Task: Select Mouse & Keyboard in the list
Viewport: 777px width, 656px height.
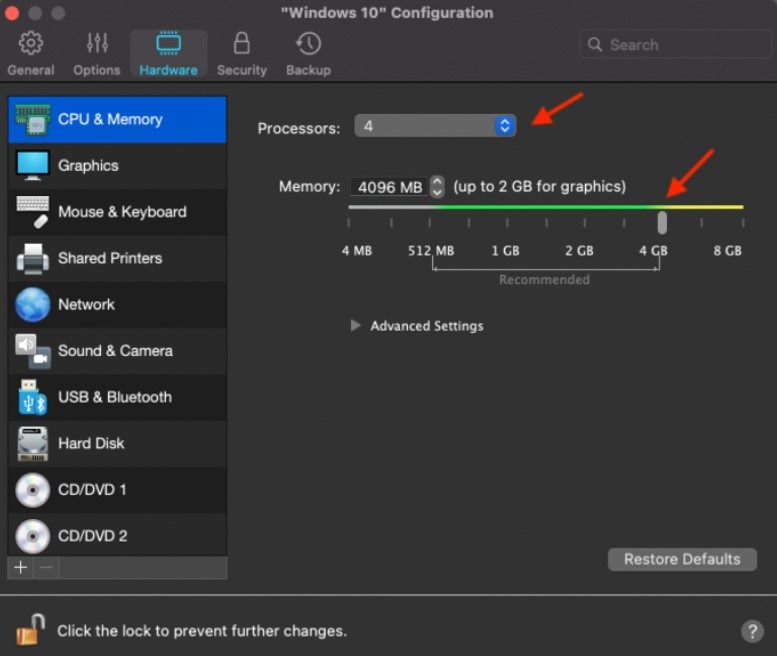Action: tap(117, 212)
